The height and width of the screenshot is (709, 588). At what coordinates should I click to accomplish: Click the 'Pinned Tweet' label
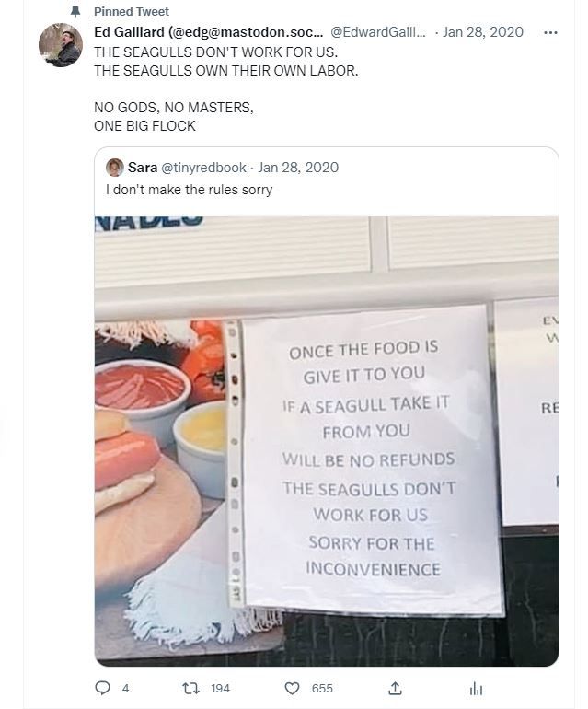132,12
